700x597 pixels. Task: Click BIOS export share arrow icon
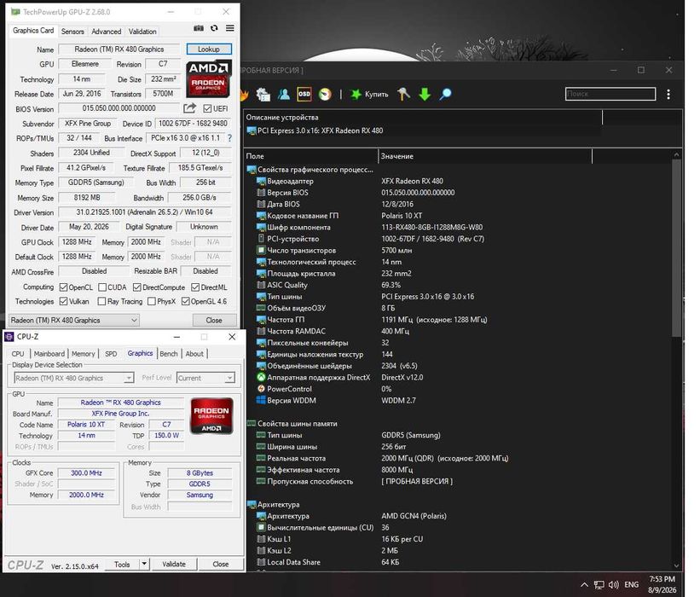point(190,108)
